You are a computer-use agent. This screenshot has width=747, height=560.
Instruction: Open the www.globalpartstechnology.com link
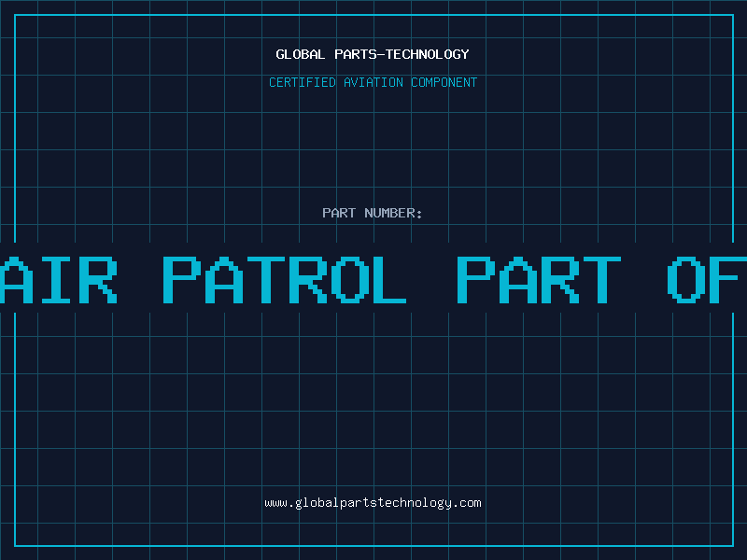pos(373,503)
